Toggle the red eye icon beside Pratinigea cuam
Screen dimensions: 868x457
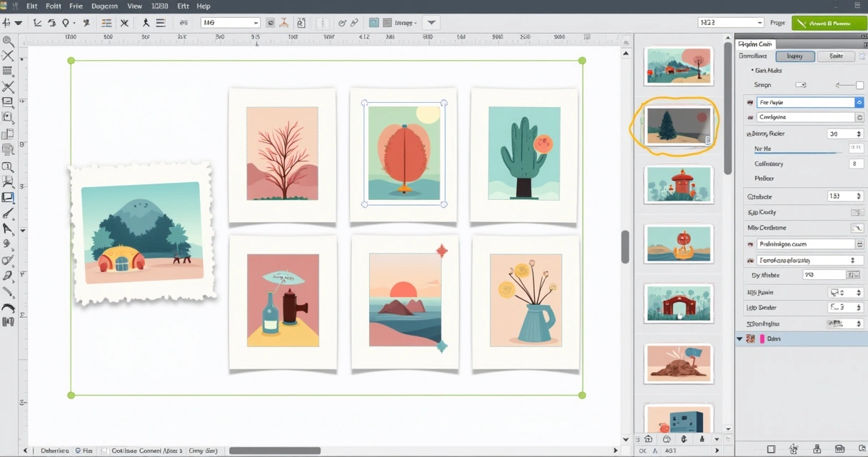(750, 244)
